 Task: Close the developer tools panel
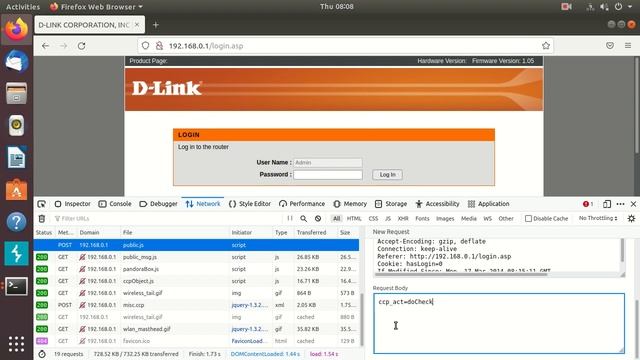pos(633,204)
